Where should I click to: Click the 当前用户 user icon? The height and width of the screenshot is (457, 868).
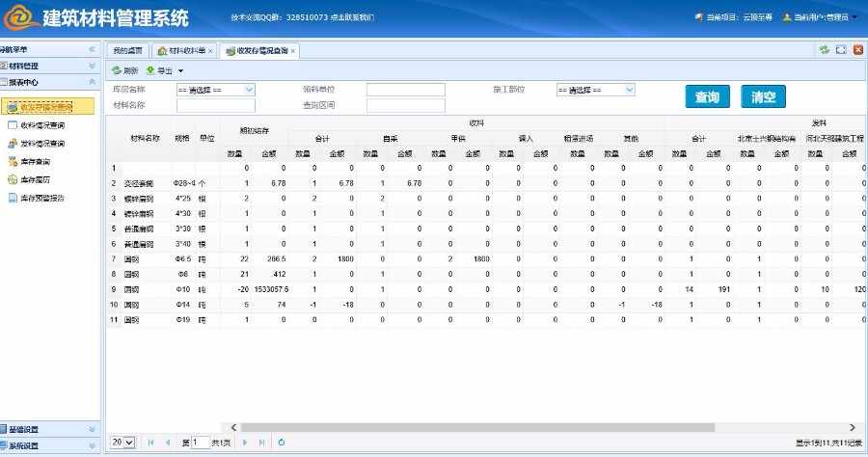pyautogui.click(x=787, y=17)
